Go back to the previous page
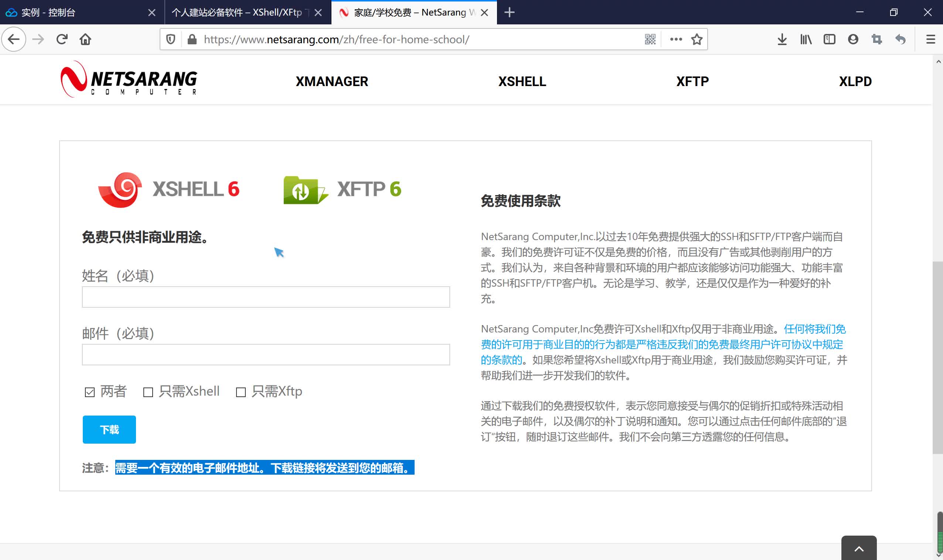The image size is (943, 560). [14, 39]
